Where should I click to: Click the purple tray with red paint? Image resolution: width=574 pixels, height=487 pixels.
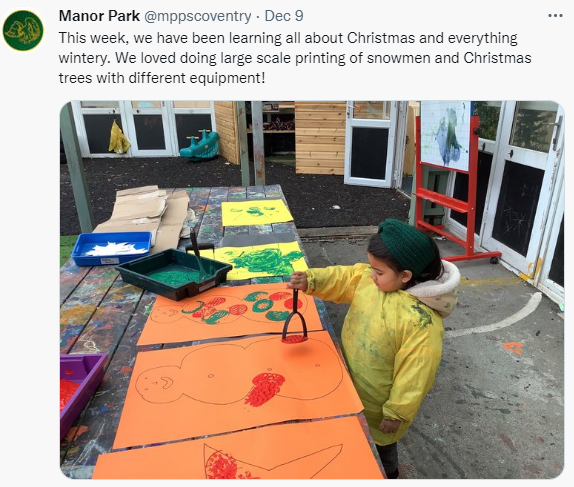point(81,392)
